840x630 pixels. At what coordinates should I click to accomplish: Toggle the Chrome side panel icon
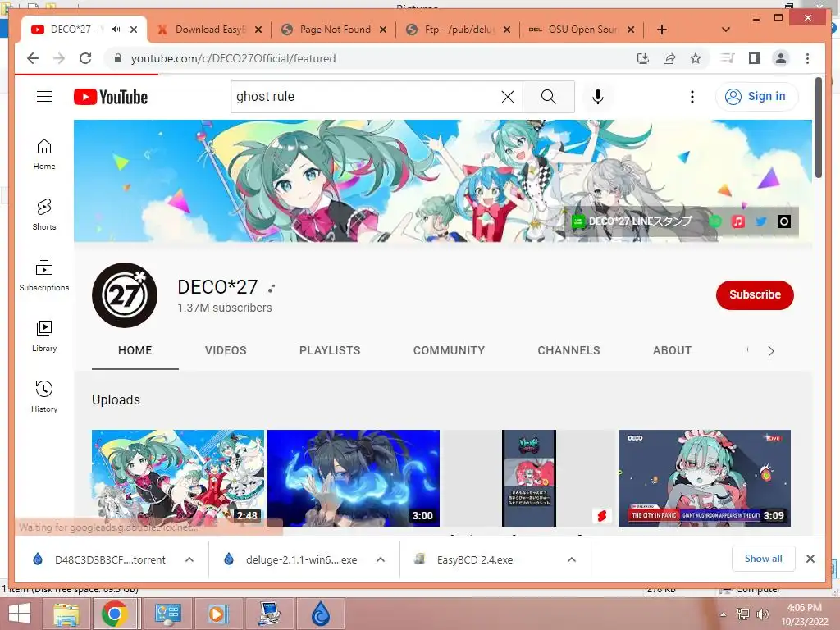tap(755, 58)
